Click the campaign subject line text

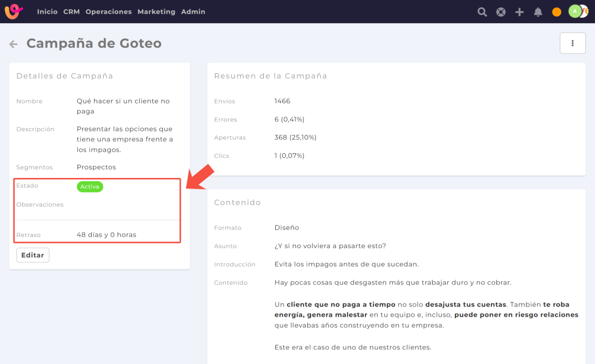[x=330, y=246]
